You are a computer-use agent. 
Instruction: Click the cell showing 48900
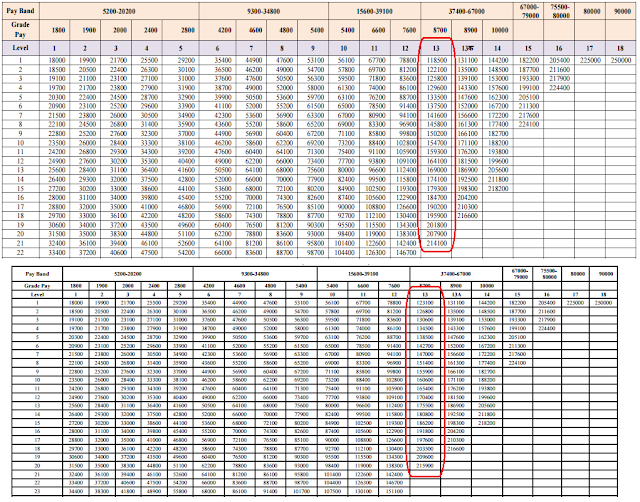click(154, 491)
